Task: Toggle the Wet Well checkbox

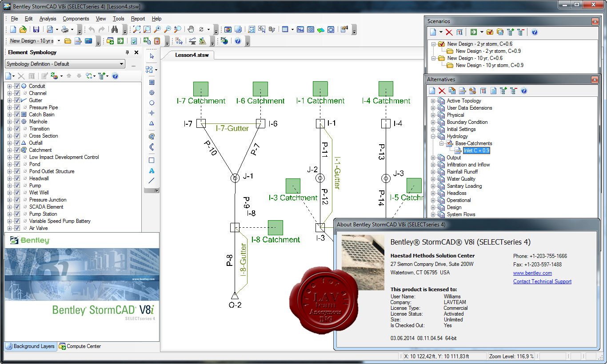Action: coord(17,193)
